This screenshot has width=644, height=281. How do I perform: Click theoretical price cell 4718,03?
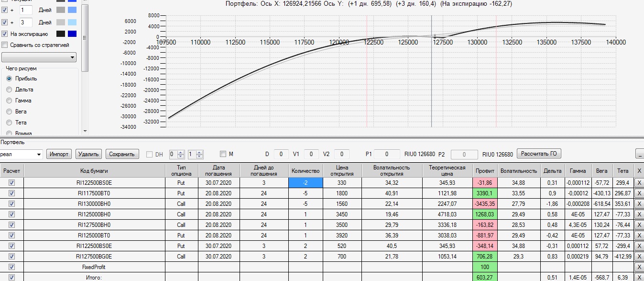click(448, 214)
